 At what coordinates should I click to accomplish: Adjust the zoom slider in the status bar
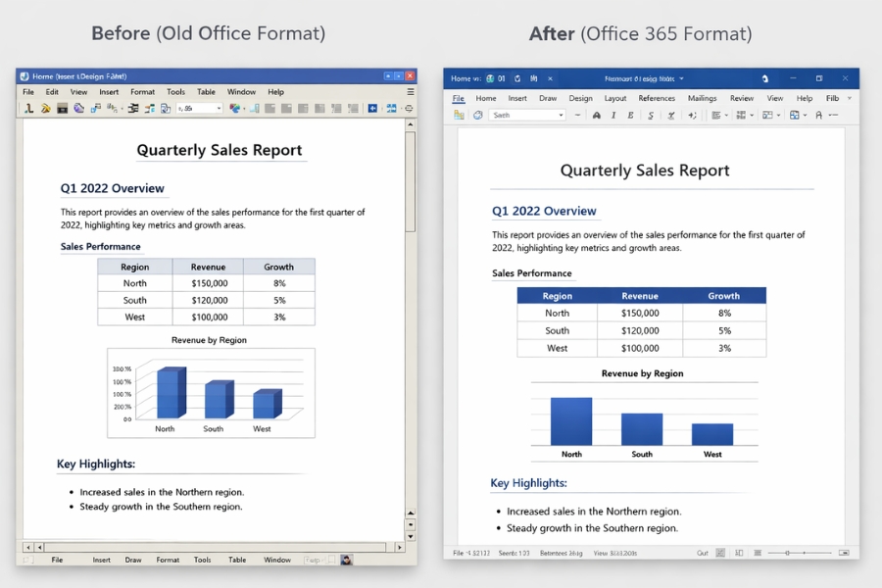[x=790, y=553]
